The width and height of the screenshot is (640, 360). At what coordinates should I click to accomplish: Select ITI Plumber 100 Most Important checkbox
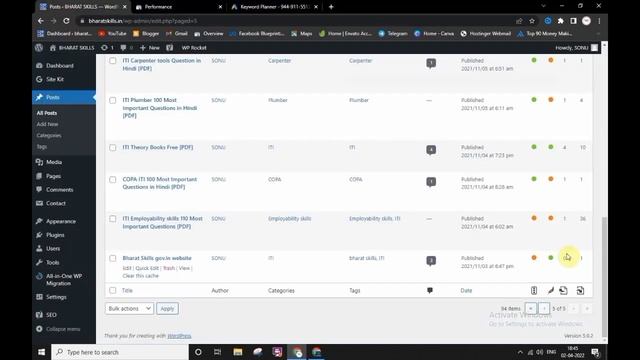[113, 100]
